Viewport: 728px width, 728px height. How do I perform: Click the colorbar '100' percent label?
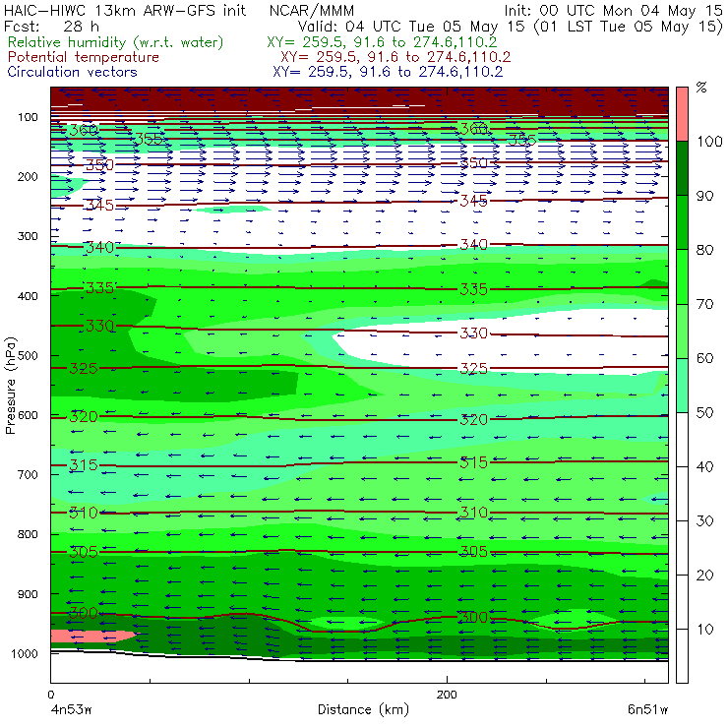[709, 141]
